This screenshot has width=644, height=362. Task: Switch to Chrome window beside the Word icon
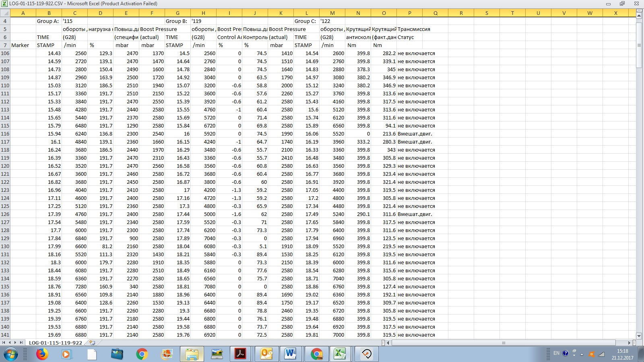point(317,354)
